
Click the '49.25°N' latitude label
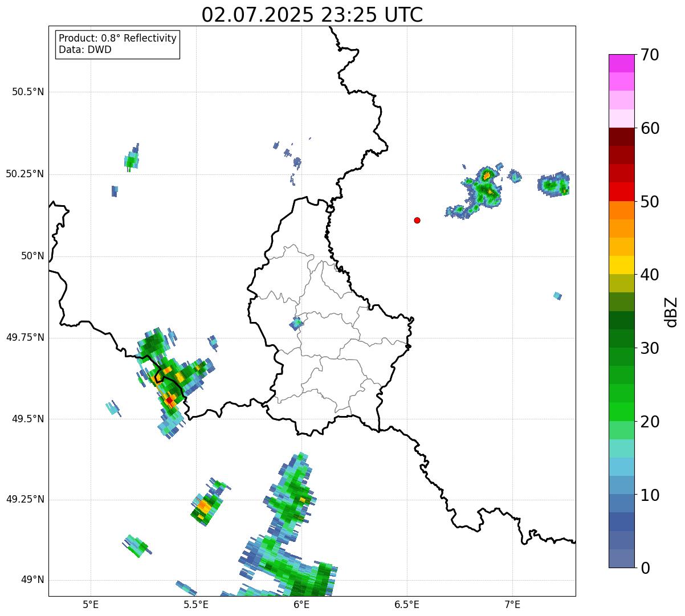coord(25,499)
